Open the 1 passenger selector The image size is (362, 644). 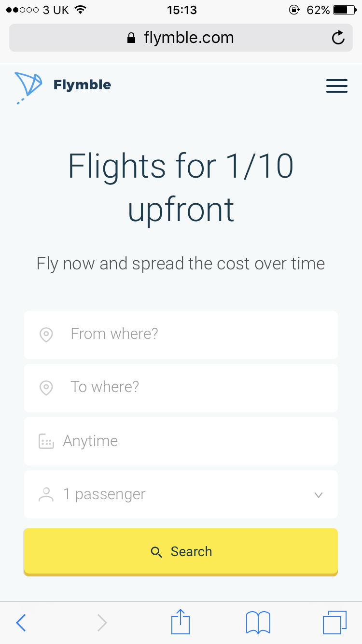[x=181, y=494]
